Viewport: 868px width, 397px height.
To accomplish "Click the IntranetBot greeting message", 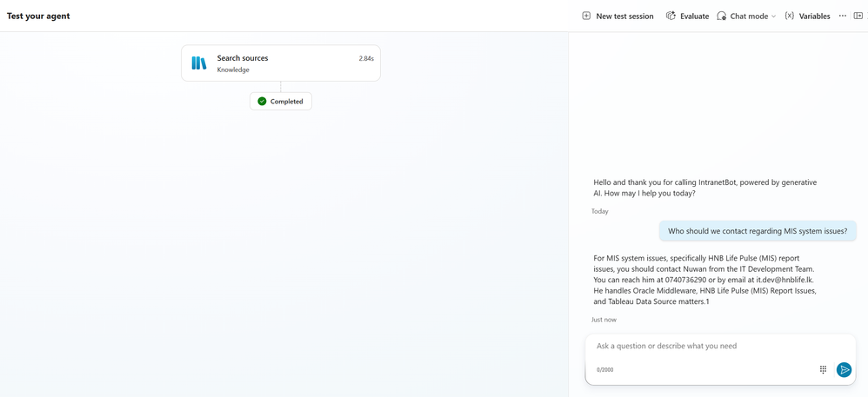I will click(705, 188).
